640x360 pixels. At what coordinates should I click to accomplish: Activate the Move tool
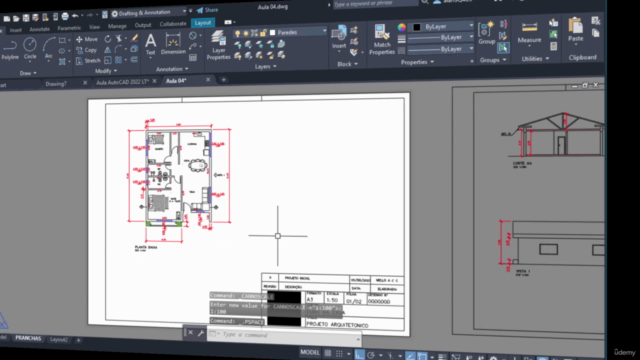pos(87,40)
